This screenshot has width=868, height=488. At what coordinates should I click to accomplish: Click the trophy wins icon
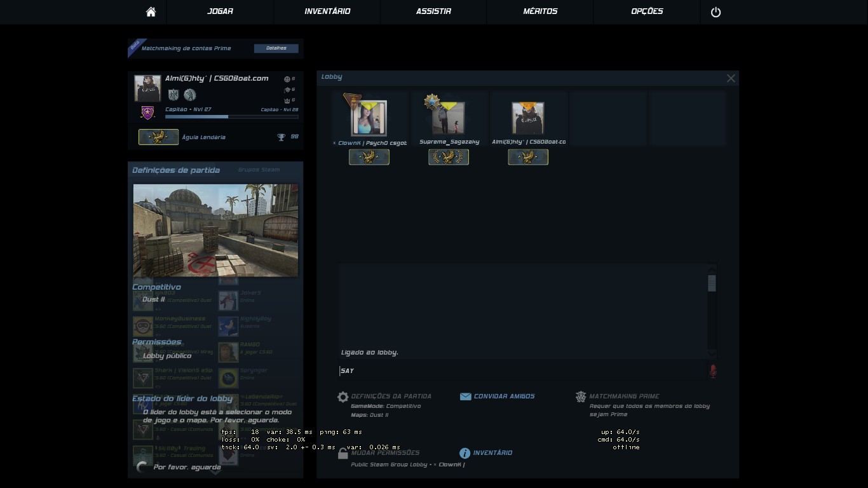[x=281, y=137]
